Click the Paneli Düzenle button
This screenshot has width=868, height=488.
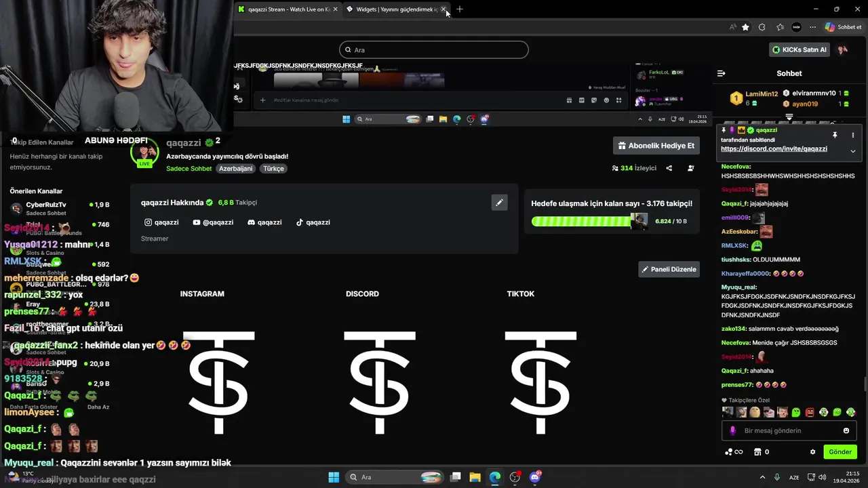(669, 269)
